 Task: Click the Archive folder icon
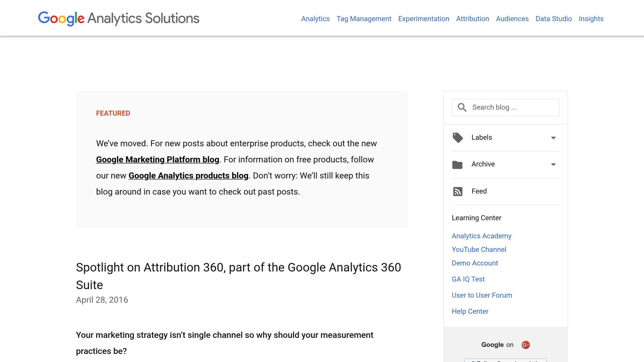(x=458, y=164)
